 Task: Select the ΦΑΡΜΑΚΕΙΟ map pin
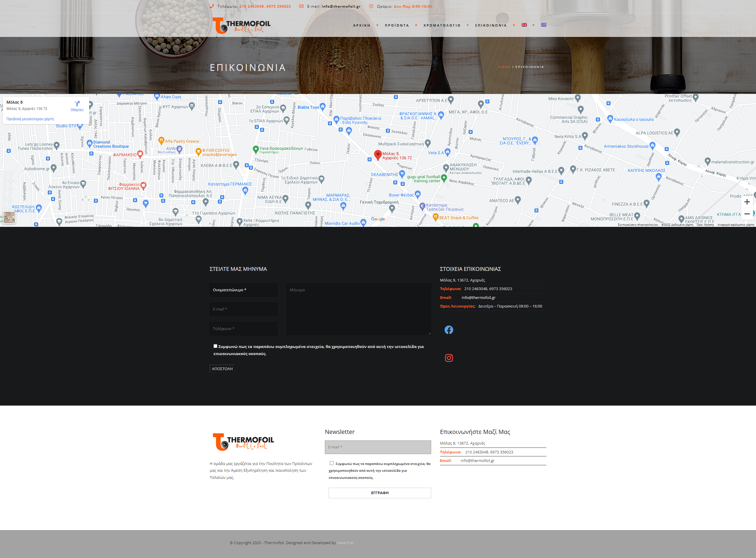(140, 154)
